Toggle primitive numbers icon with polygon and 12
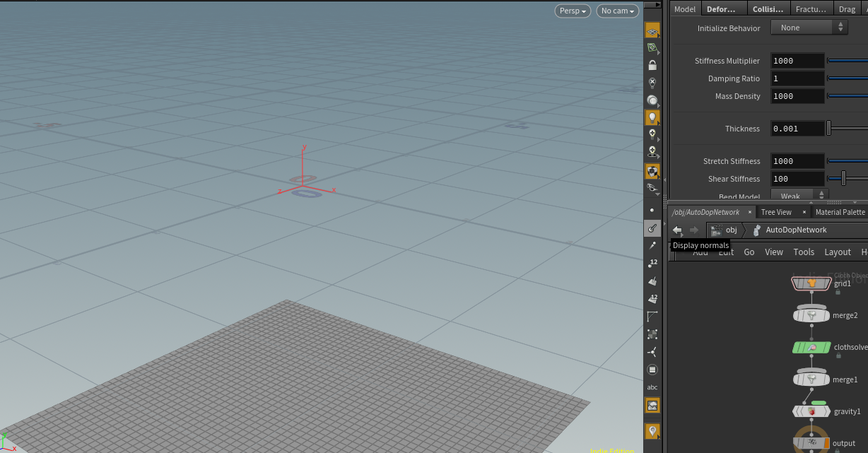868x453 pixels. click(652, 298)
